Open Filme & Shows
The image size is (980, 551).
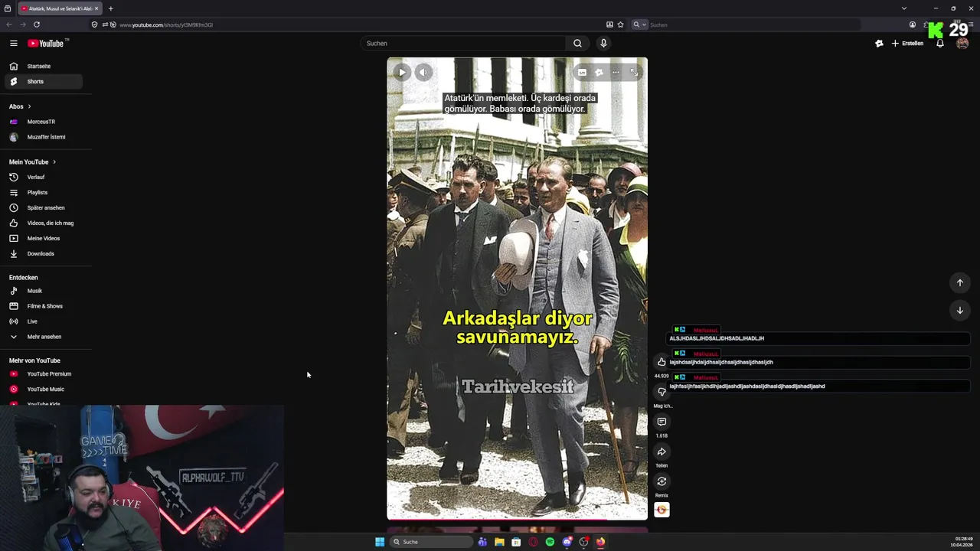point(44,306)
